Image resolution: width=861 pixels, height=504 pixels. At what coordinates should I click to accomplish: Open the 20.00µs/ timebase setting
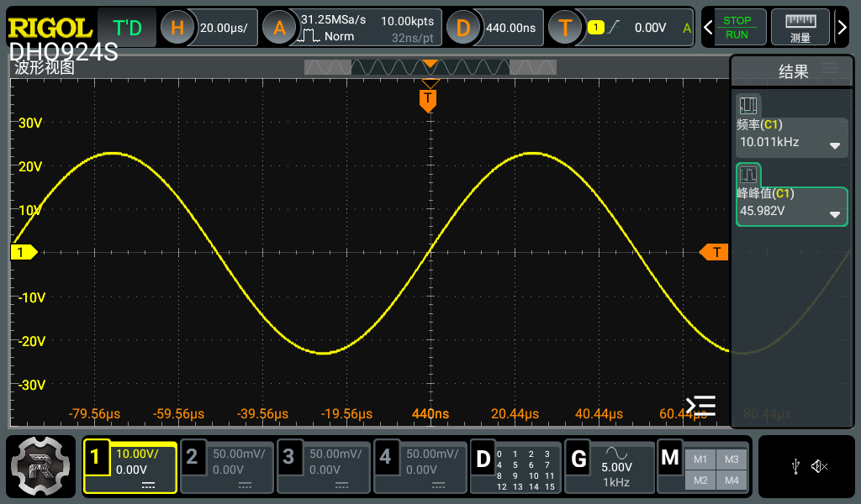(x=224, y=28)
